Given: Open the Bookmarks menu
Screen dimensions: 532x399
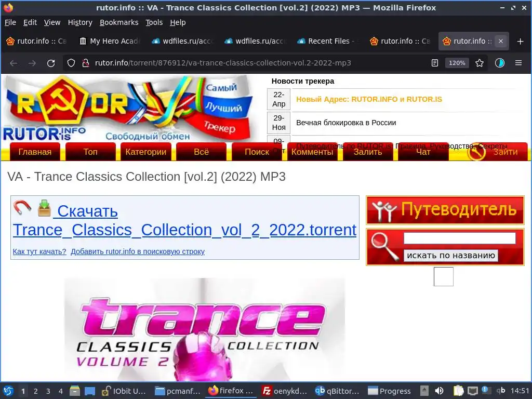Looking at the screenshot, I should coord(119,22).
